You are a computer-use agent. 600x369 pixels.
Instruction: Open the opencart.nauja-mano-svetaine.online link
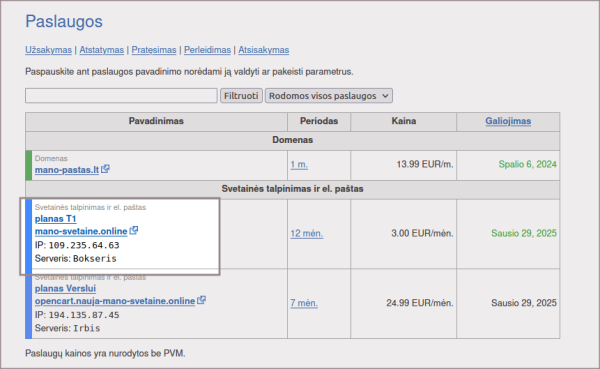[115, 301]
